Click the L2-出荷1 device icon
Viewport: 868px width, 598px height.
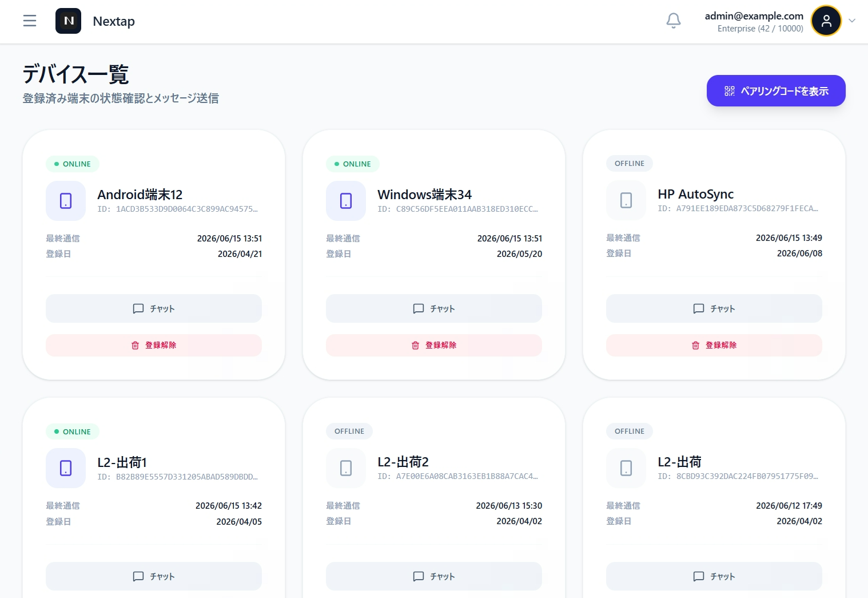66,468
